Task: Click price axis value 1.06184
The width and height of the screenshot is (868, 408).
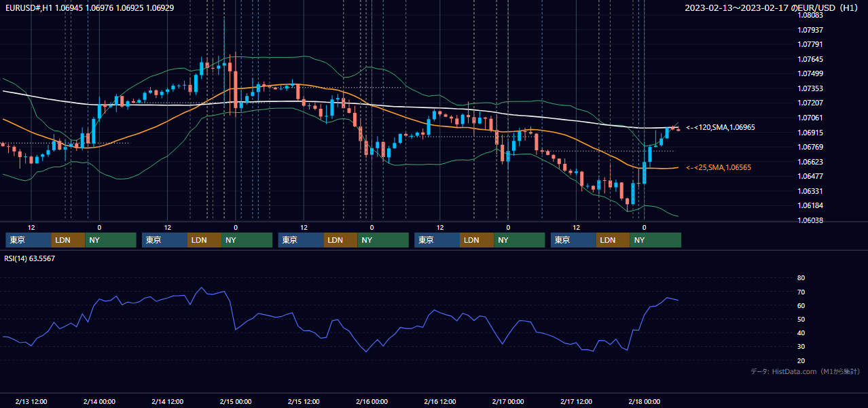Action: [810, 205]
